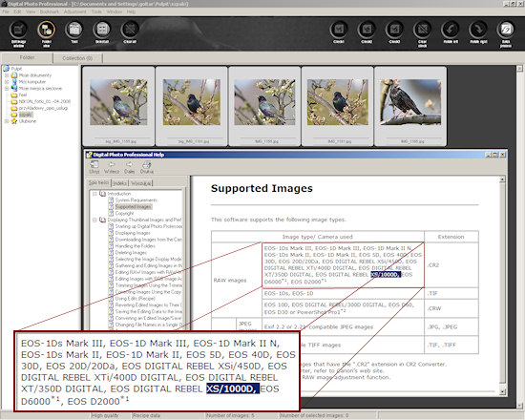This screenshot has width=525, height=420.
Task: Click the Rotate right icon
Action: pos(478,31)
